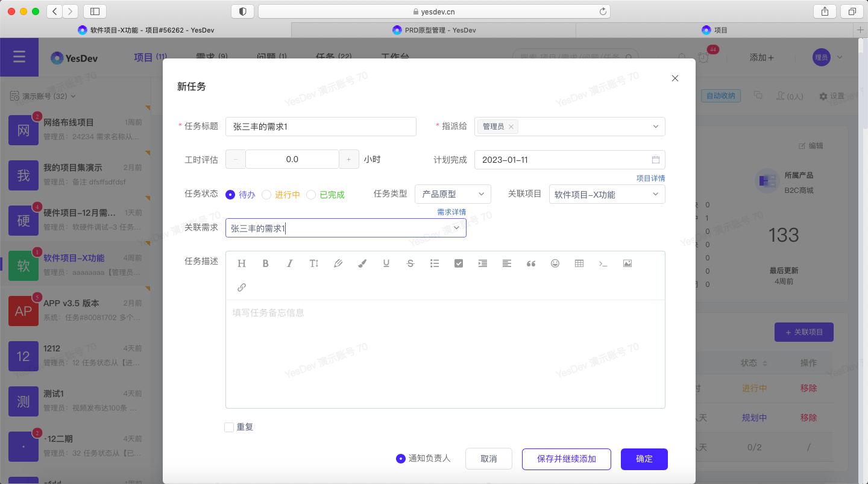Select the 进行中 task status radio button
Screen dimensions: 868x484
point(266,195)
